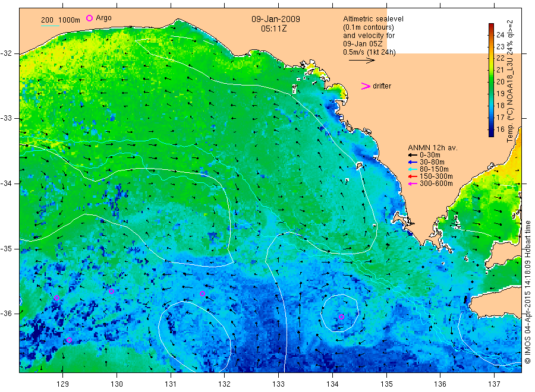The image size is (535, 392).
Task: Click the '300-600m' depth label
Action: [436, 184]
